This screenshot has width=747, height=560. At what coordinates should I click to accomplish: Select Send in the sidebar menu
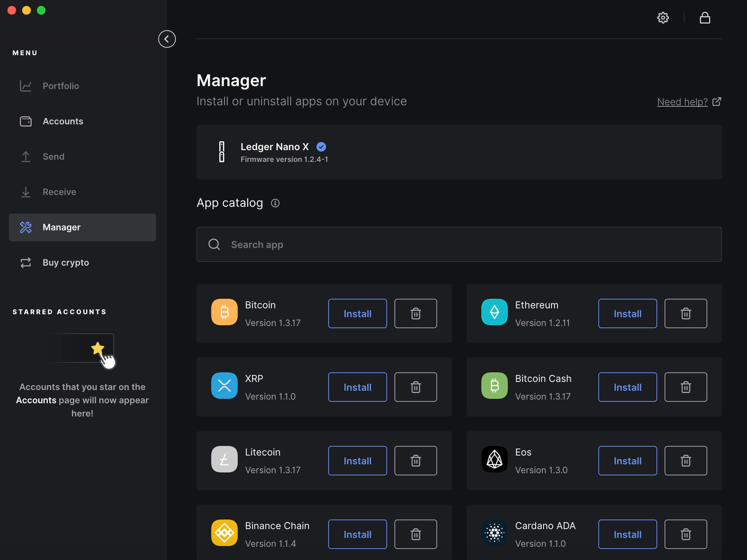[x=82, y=157]
